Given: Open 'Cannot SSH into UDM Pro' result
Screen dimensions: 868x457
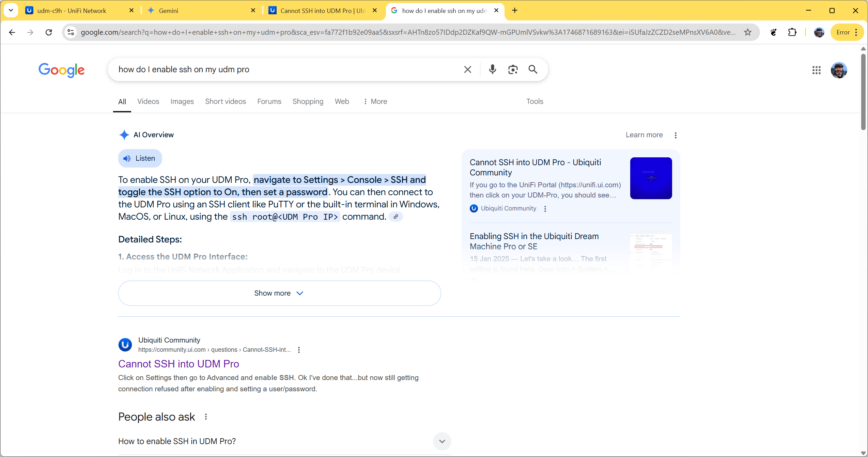Looking at the screenshot, I should (179, 364).
